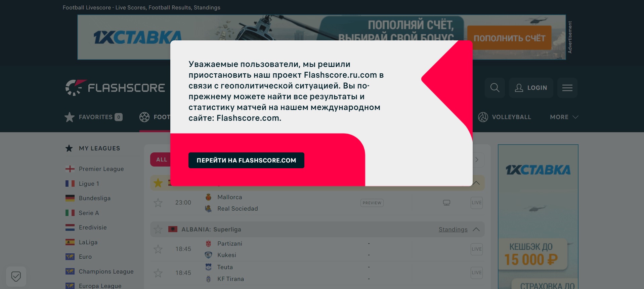The image size is (644, 289).
Task: Click the Partizani team crest
Action: [208, 244]
